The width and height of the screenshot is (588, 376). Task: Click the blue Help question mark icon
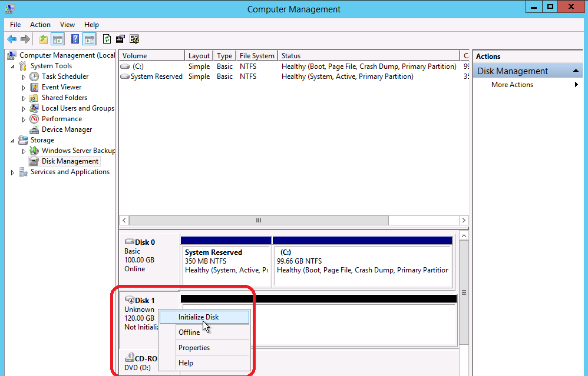click(x=75, y=39)
